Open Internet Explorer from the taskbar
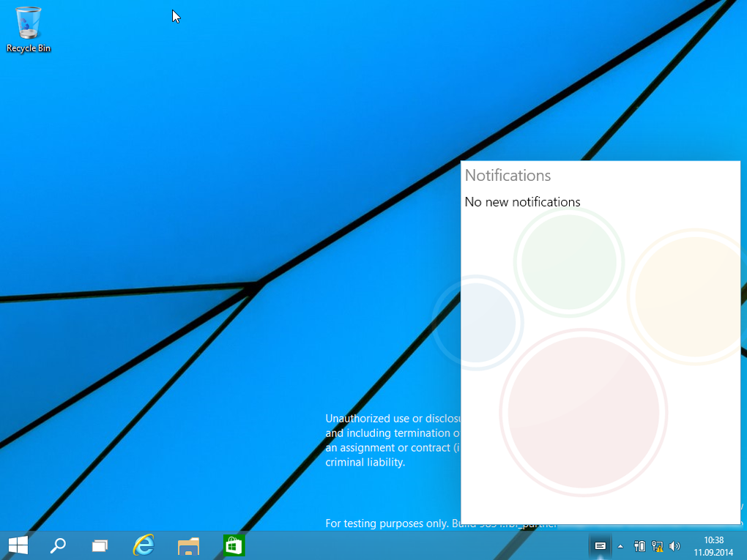747x560 pixels. click(144, 545)
